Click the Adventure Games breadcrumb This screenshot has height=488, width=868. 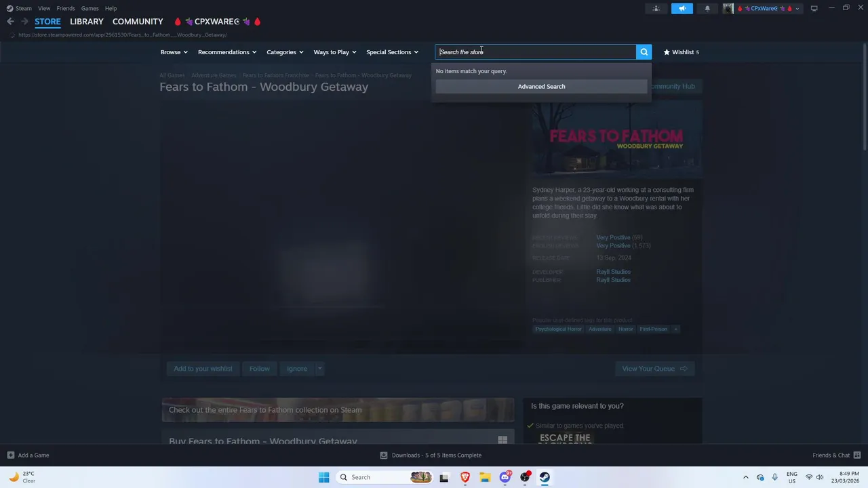[214, 75]
